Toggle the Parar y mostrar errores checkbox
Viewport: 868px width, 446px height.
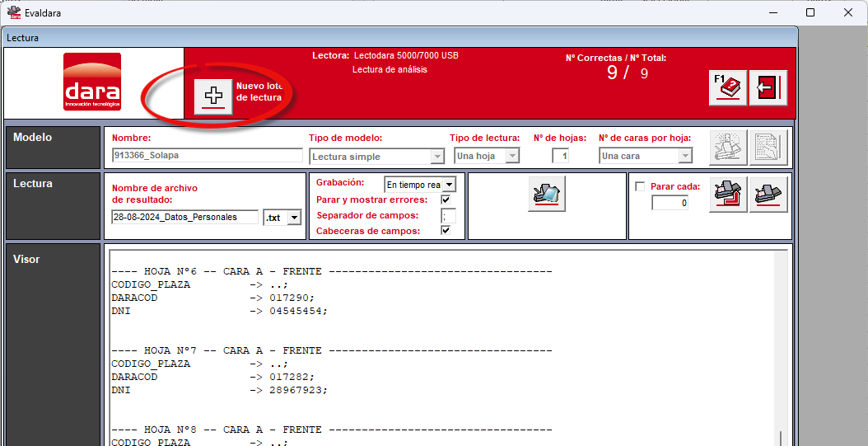point(446,200)
